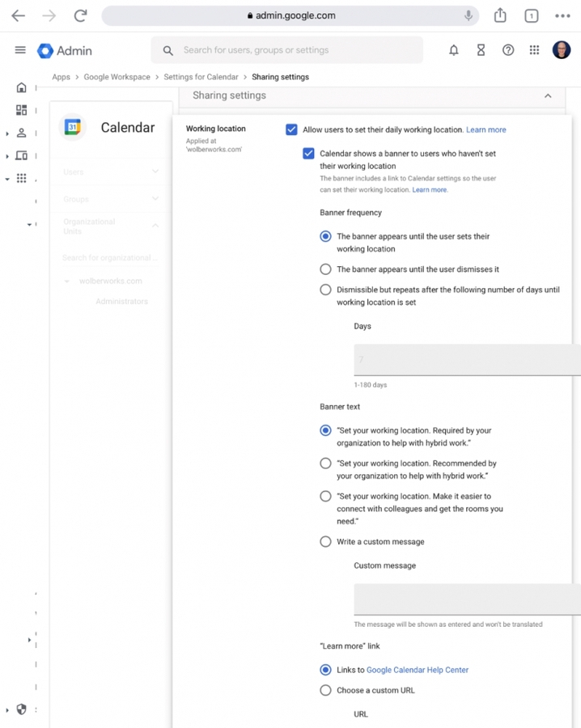Go to Settings for Calendar breadcrumb
This screenshot has height=728, width=581.
click(x=201, y=77)
